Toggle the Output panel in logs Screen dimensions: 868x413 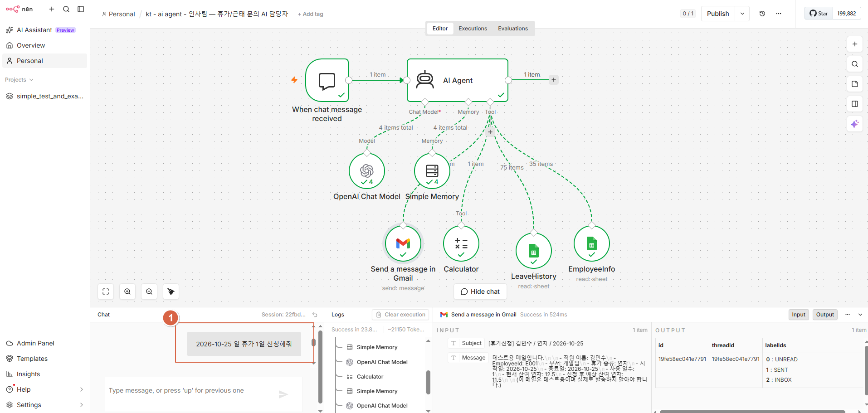tap(825, 315)
